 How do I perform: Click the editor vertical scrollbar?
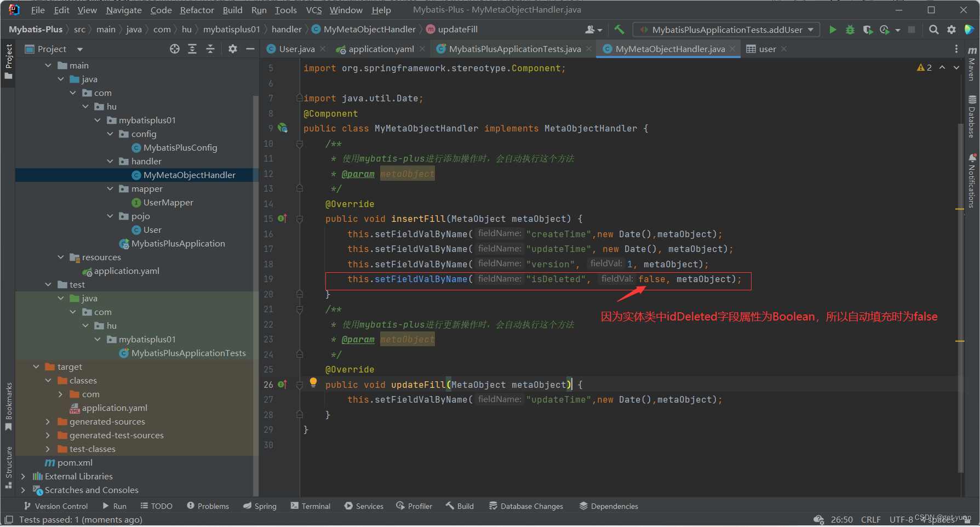(x=960, y=299)
